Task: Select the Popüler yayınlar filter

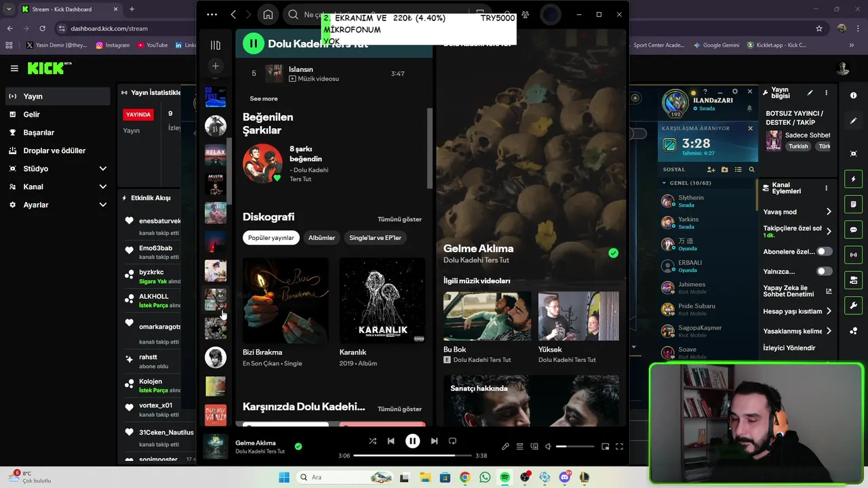Action: point(271,238)
